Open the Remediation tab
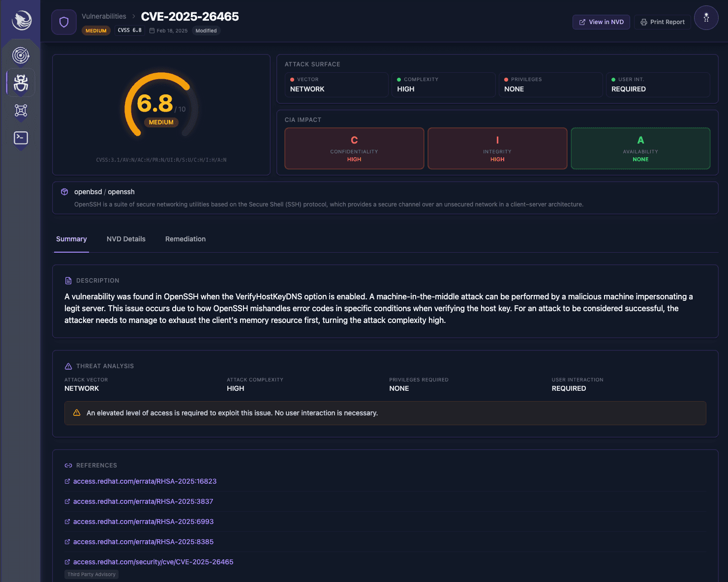The image size is (728, 582). click(185, 239)
